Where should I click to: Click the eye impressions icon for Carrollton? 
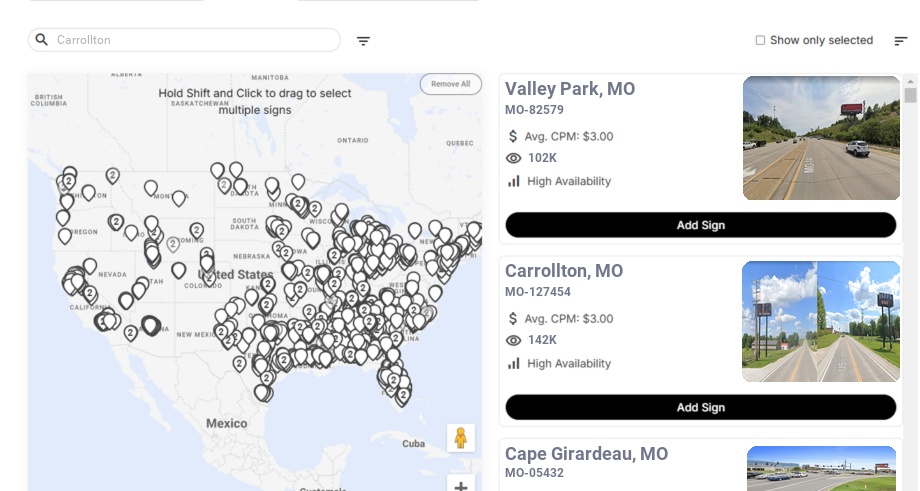(x=514, y=341)
